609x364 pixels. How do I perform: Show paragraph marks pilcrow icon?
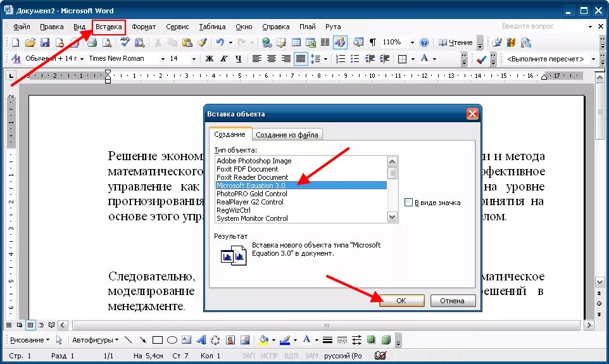[x=372, y=42]
